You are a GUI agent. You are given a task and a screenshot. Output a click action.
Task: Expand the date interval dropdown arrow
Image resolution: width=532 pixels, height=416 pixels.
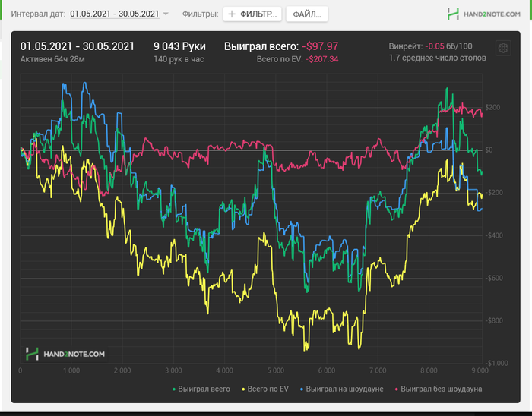166,14
